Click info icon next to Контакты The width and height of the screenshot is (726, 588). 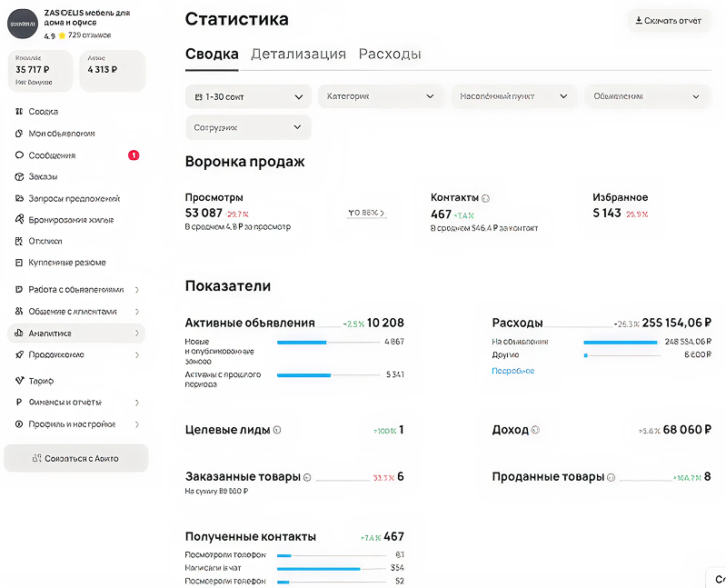click(x=485, y=197)
